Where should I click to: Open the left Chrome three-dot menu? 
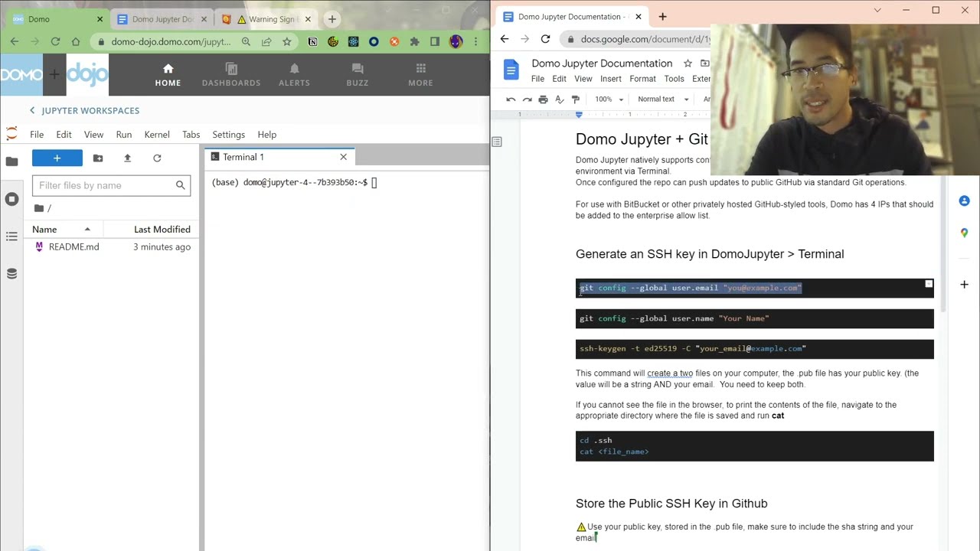pyautogui.click(x=475, y=42)
